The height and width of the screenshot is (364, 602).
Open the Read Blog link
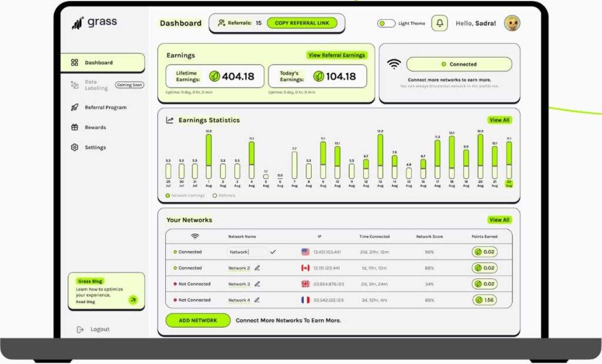[85, 302]
